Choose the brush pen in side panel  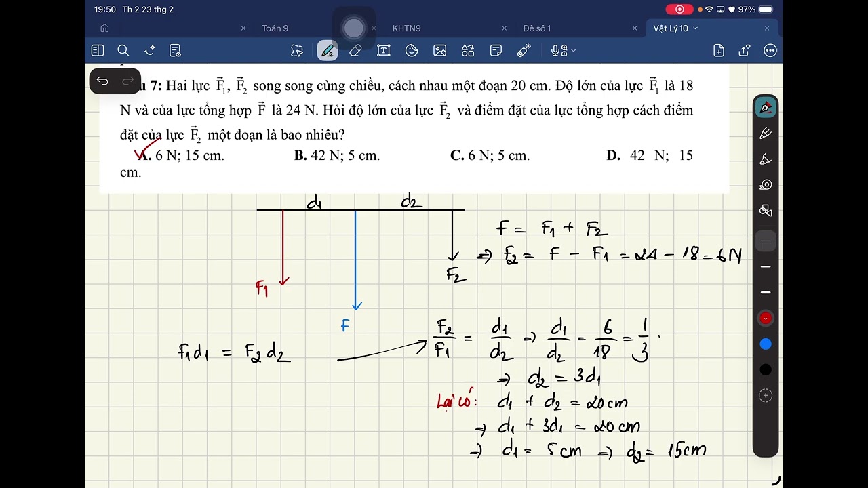[x=766, y=159]
